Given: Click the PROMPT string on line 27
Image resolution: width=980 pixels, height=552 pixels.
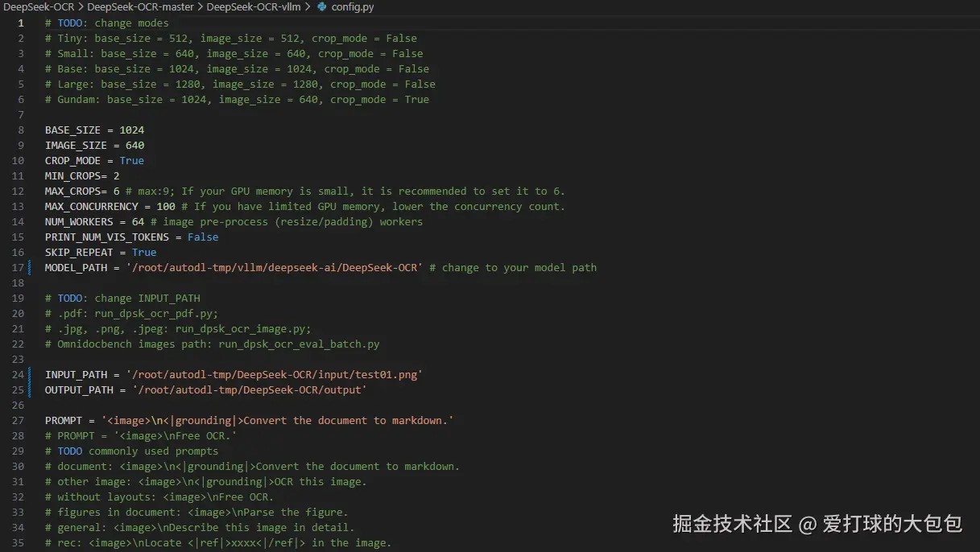Looking at the screenshot, I should (x=277, y=421).
